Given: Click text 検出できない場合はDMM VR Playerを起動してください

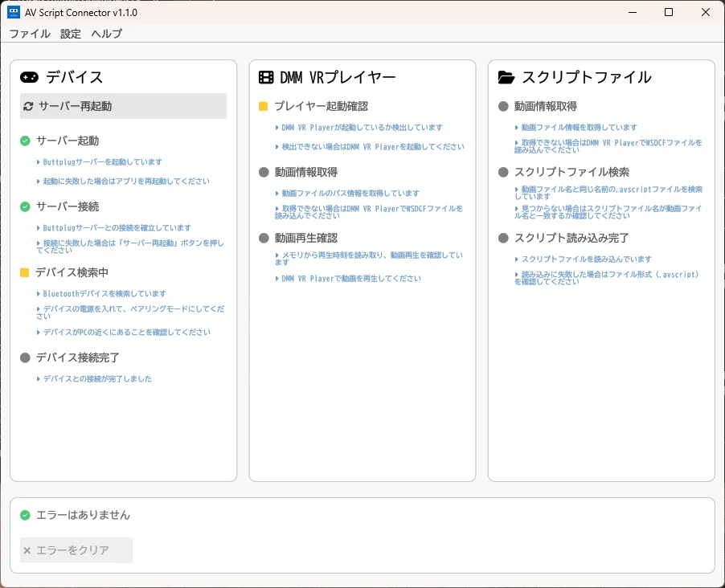Looking at the screenshot, I should click(x=373, y=146).
